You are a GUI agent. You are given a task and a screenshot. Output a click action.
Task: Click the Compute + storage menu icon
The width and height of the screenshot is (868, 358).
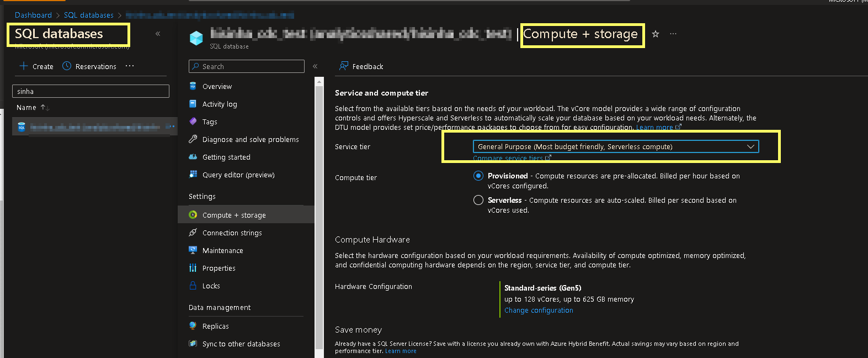[193, 215]
